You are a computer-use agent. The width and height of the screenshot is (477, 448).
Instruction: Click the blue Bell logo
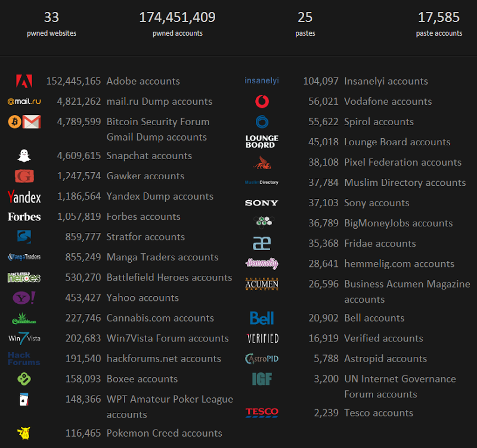(262, 318)
